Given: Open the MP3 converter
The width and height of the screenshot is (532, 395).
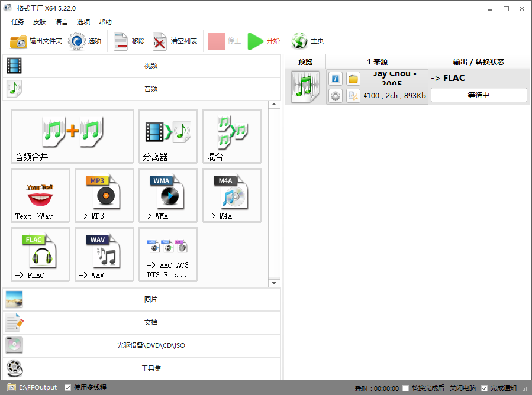Looking at the screenshot, I should pyautogui.click(x=104, y=195).
